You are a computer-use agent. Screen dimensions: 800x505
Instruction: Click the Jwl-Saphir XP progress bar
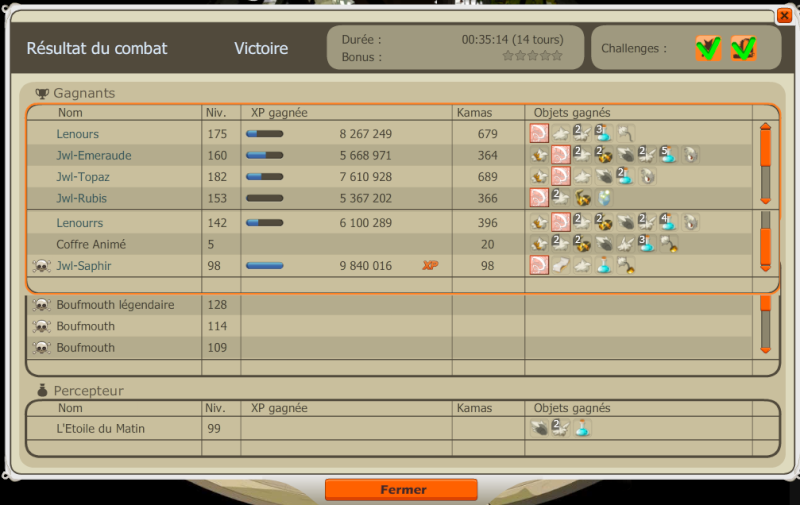[264, 266]
